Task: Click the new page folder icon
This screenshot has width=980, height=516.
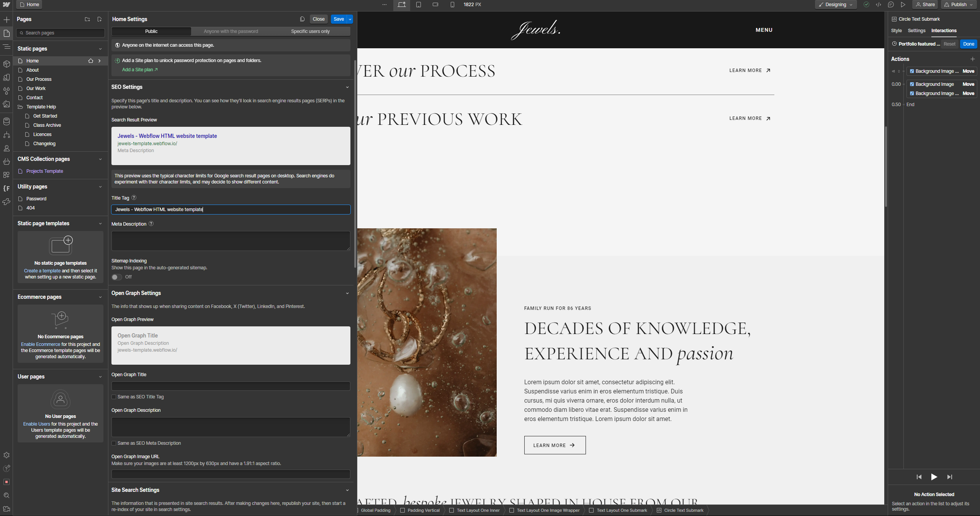Action: click(x=87, y=19)
